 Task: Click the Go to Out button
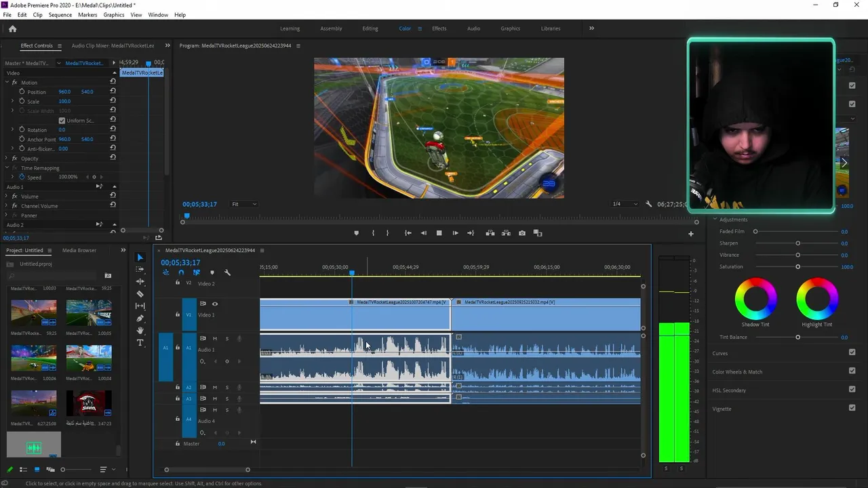[471, 233]
